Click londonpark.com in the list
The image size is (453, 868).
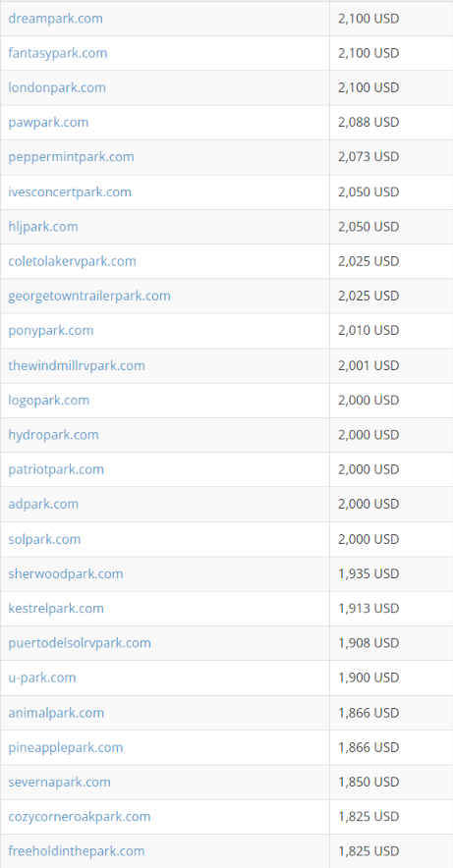click(57, 87)
